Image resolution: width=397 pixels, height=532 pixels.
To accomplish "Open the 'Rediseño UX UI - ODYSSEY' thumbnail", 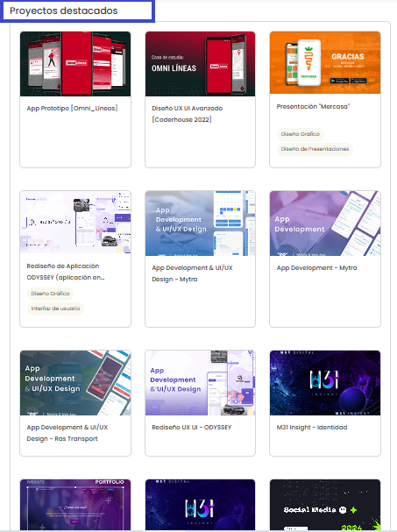I will tap(200, 383).
